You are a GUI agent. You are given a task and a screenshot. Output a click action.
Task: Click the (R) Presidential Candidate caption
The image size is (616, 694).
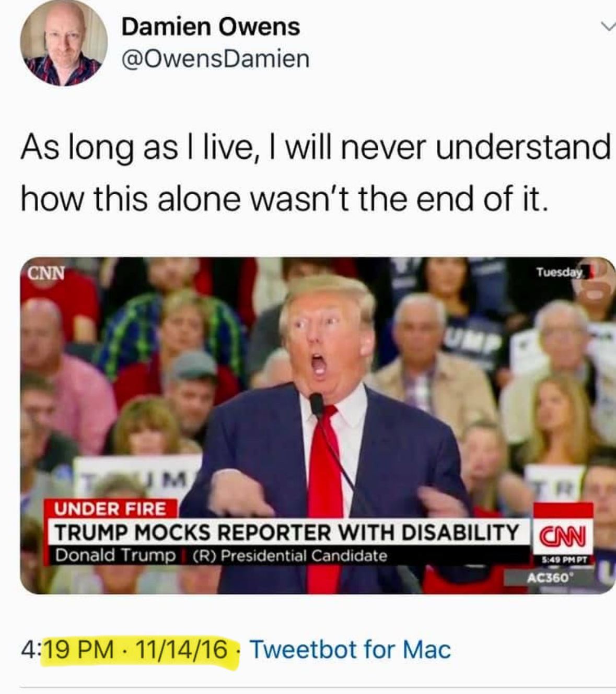pyautogui.click(x=290, y=556)
